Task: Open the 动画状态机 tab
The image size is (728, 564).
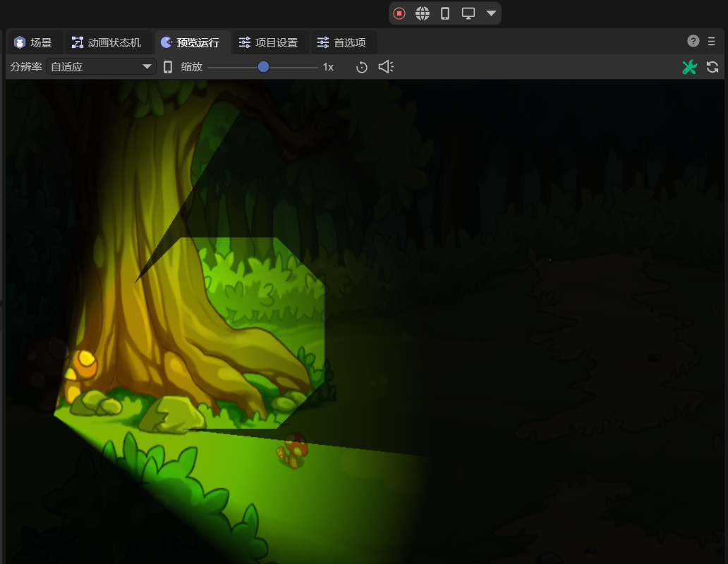Action: coord(107,42)
